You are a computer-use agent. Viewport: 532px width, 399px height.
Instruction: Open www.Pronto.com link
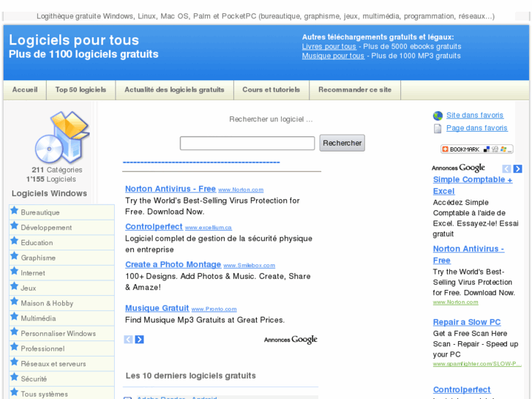214,309
